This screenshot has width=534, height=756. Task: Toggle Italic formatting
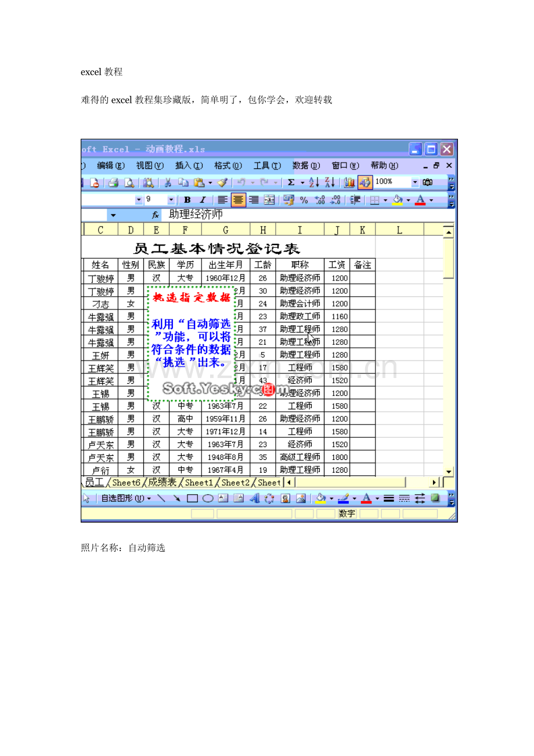[203, 200]
